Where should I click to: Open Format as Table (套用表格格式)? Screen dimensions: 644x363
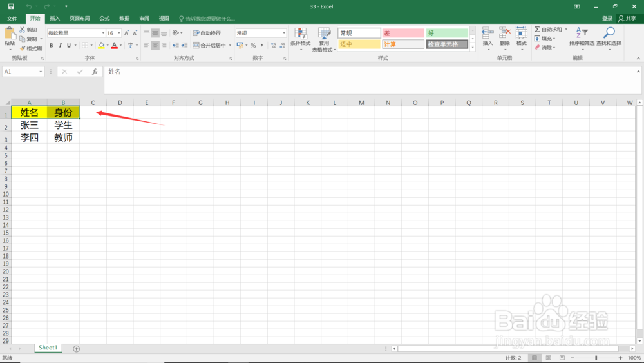(324, 39)
